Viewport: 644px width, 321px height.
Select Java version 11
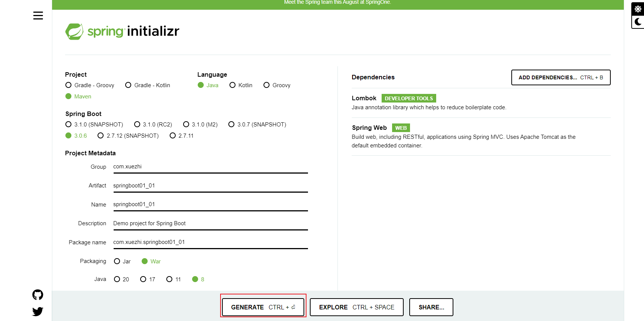(174, 279)
